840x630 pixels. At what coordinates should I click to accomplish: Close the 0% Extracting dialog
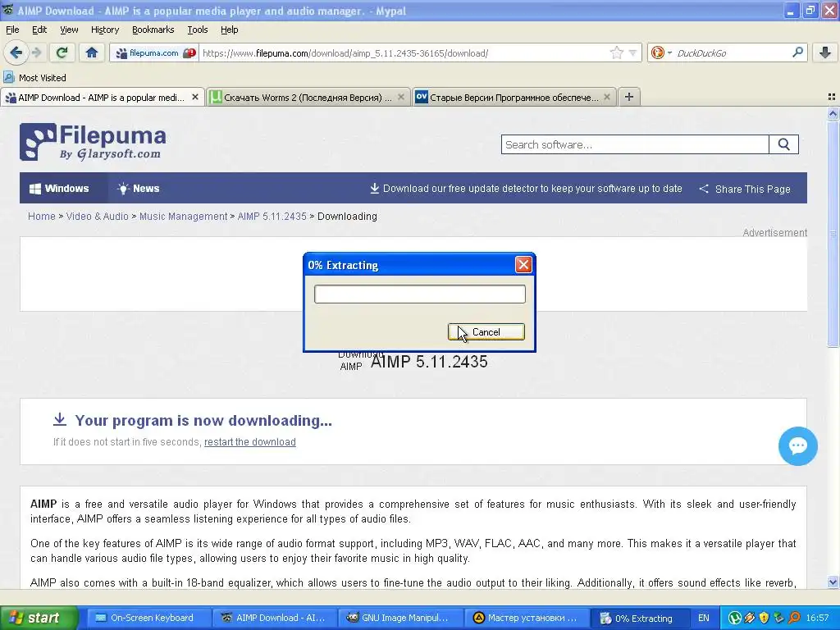coord(523,264)
